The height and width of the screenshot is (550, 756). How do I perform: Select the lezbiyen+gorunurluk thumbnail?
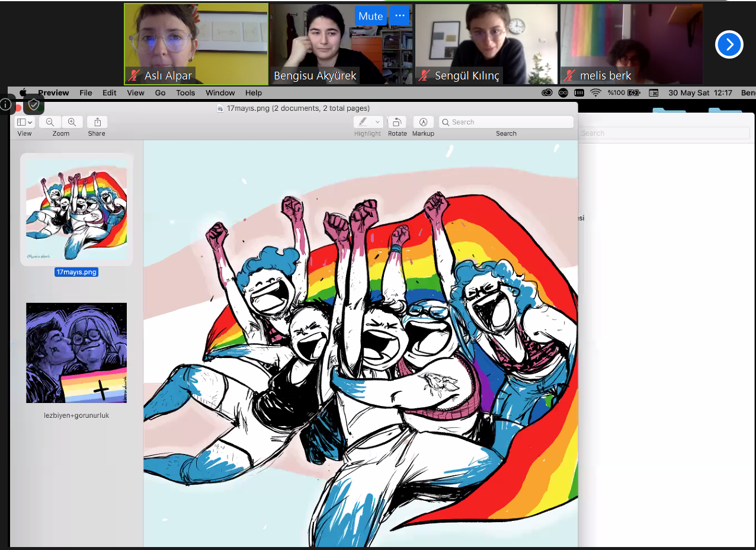point(76,353)
